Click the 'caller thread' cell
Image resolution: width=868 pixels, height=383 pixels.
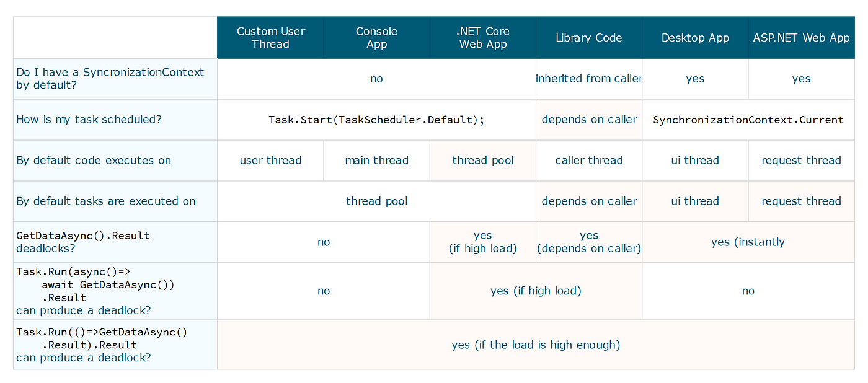(589, 161)
